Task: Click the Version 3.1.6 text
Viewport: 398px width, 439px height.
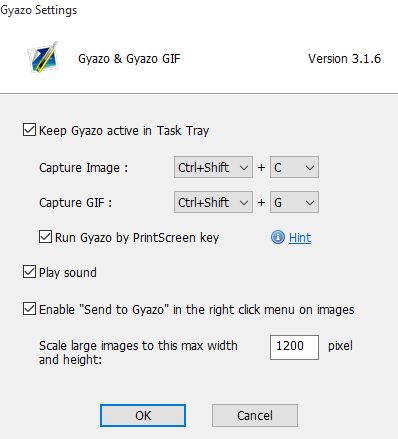Action: (x=344, y=59)
